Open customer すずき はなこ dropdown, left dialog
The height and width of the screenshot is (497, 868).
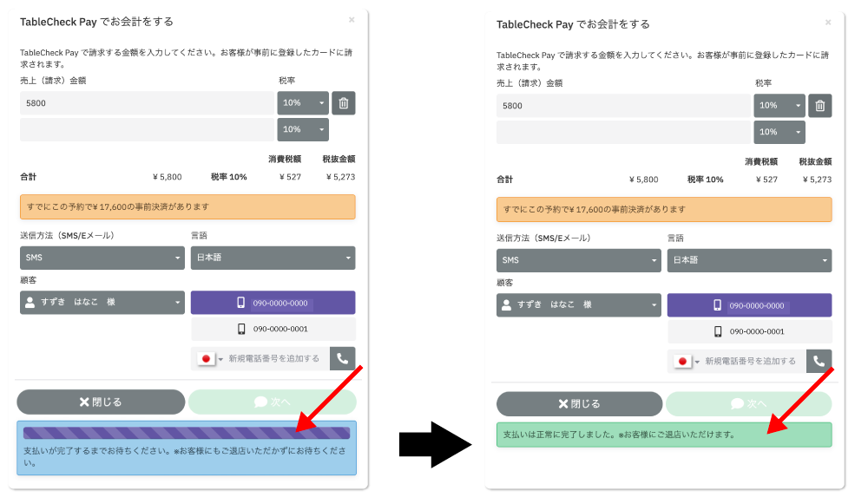[x=102, y=303]
